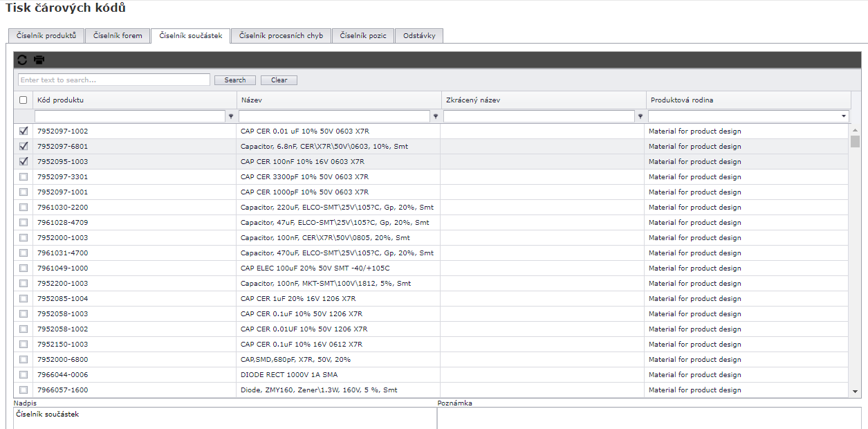Open filter menu for Název column

tap(436, 116)
